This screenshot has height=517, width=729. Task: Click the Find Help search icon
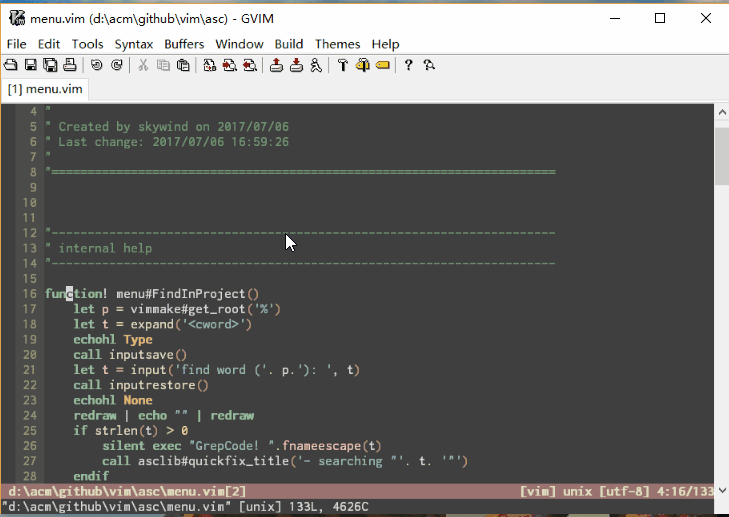(x=429, y=65)
